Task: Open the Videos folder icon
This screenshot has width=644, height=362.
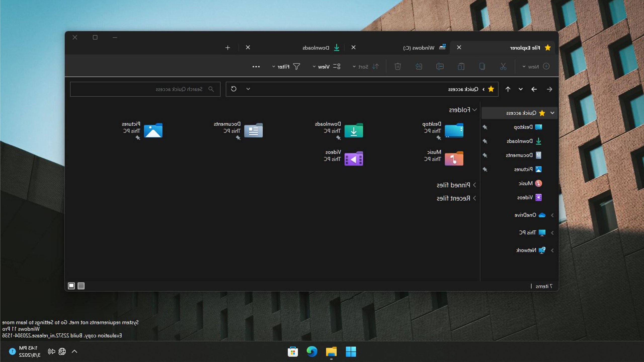Action: point(353,158)
